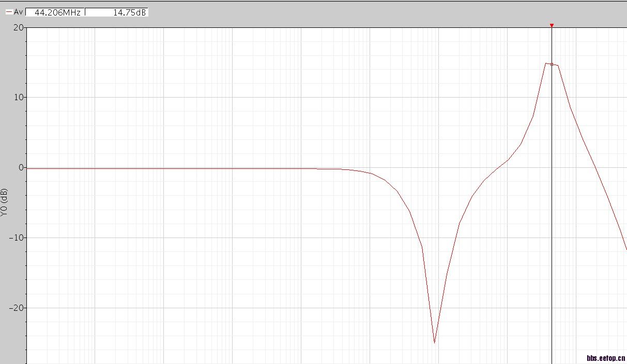Viewport: 627px width, 364px height.
Task: Click the 20 tick label on Y axis
Action: [x=18, y=27]
